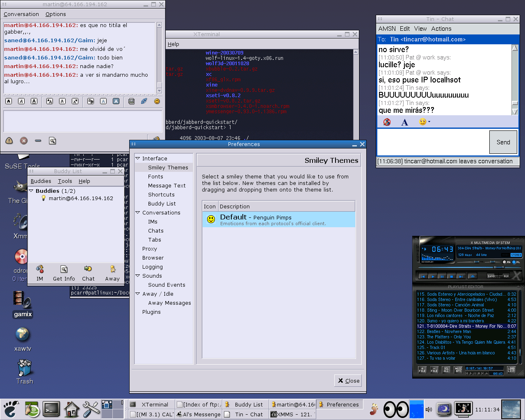Image resolution: width=525 pixels, height=420 pixels.
Task: Click the remove buddy icon in Gaim
Action: pyautogui.click(x=38, y=141)
